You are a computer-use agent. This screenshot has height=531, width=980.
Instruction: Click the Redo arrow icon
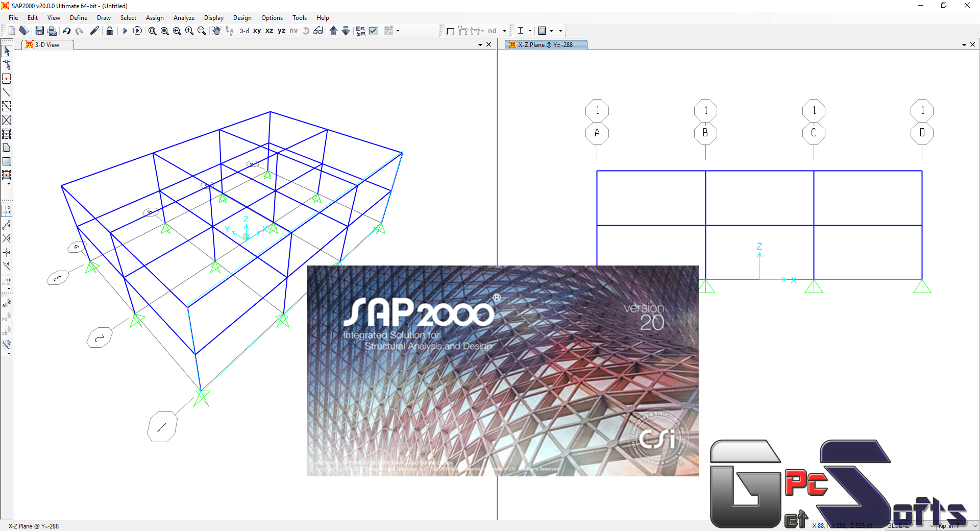point(79,31)
